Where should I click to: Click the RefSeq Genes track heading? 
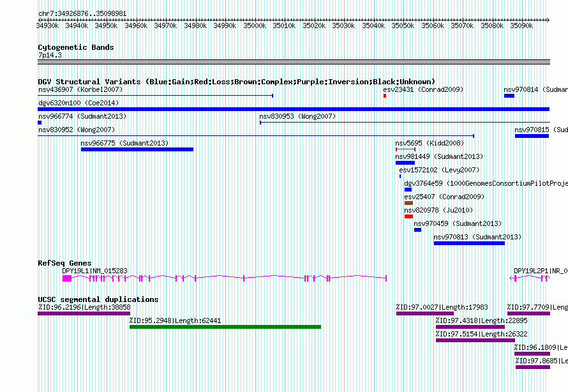64,263
